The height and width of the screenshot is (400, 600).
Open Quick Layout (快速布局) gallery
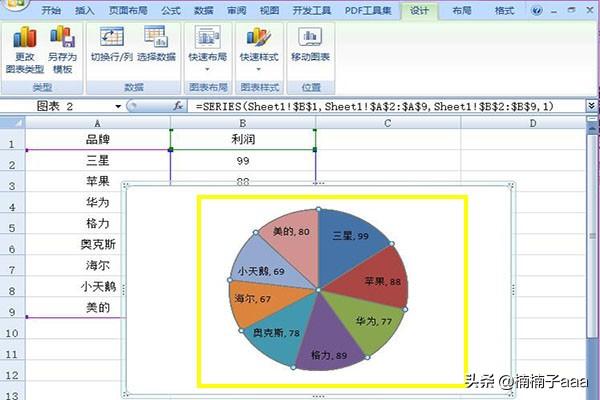(x=207, y=48)
